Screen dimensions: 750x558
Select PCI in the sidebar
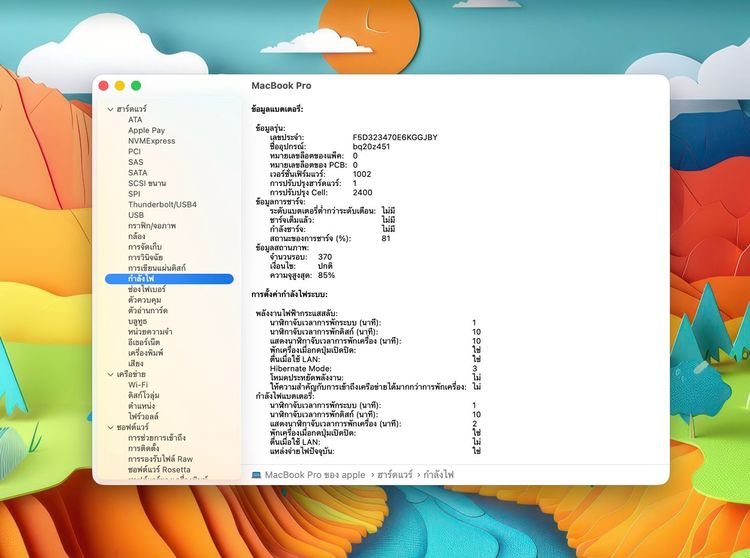134,151
